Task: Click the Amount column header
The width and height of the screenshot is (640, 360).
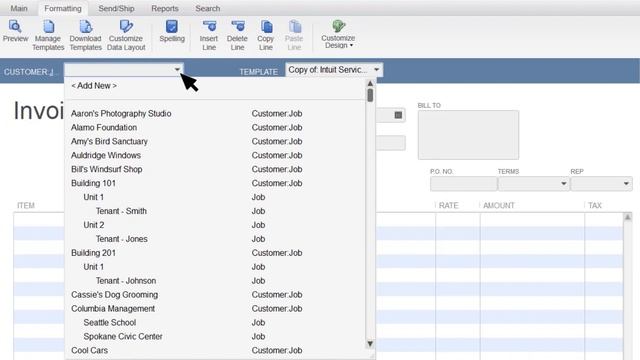Action: pos(499,205)
